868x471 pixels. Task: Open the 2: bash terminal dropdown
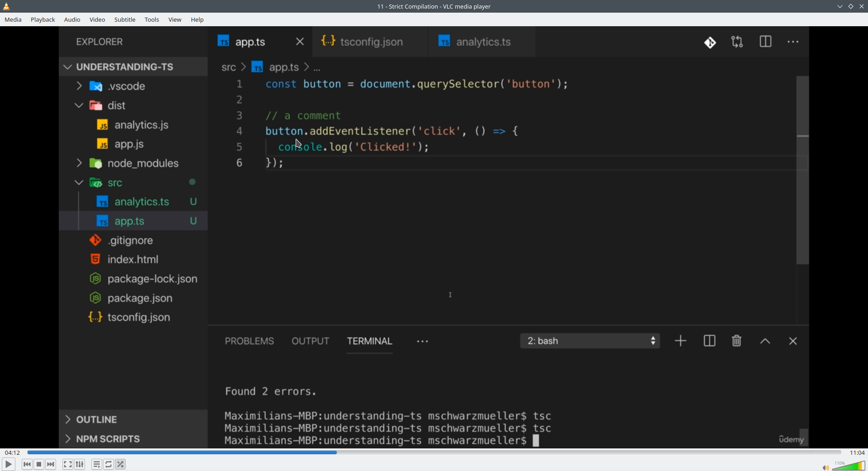pos(590,341)
